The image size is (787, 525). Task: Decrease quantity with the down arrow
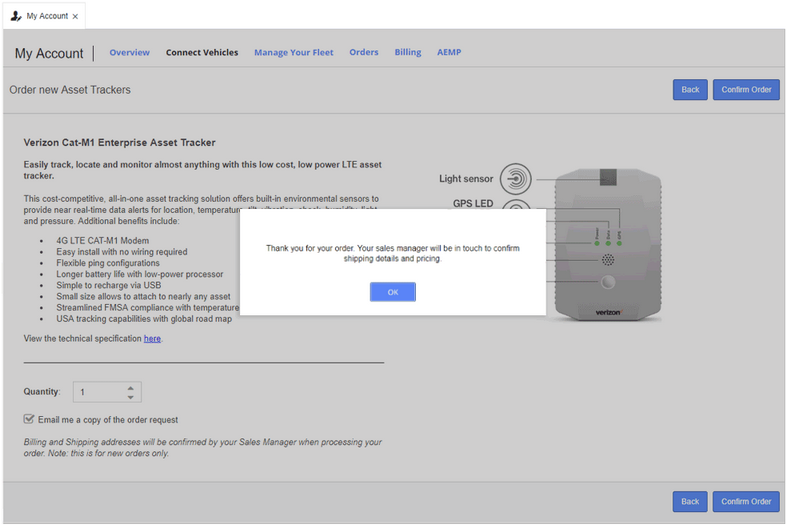[130, 397]
